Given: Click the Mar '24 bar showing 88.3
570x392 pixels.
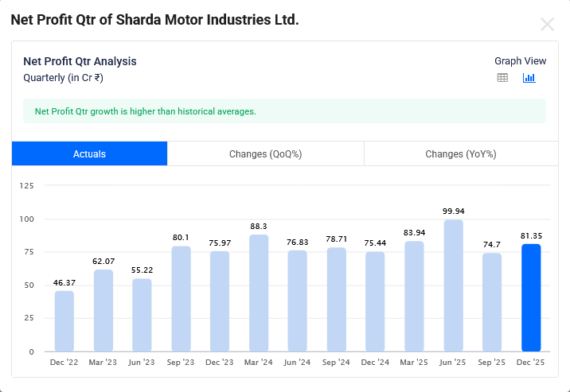Looking at the screenshot, I should click(x=259, y=293).
